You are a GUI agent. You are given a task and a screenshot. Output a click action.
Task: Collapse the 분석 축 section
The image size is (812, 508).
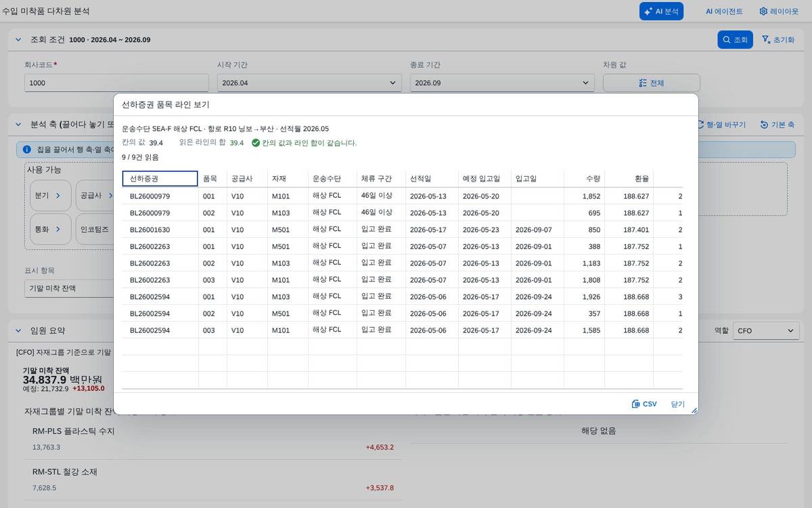coord(18,125)
